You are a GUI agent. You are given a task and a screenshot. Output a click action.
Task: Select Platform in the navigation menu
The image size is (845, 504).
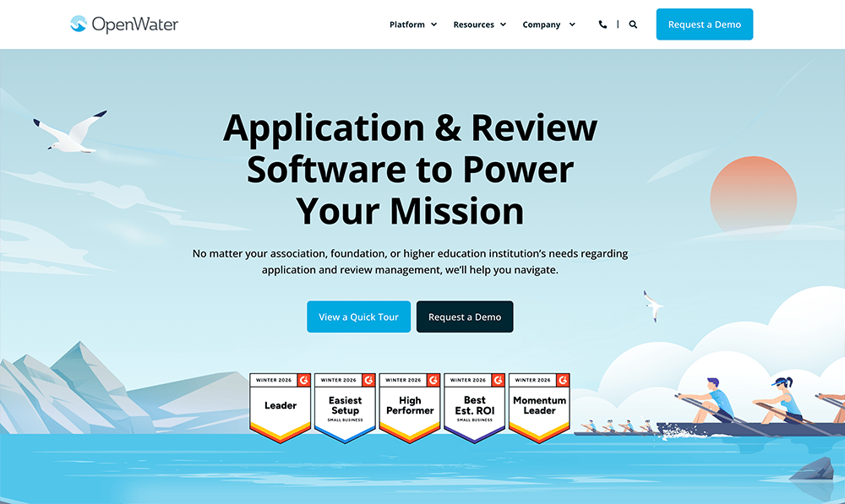tap(406, 24)
